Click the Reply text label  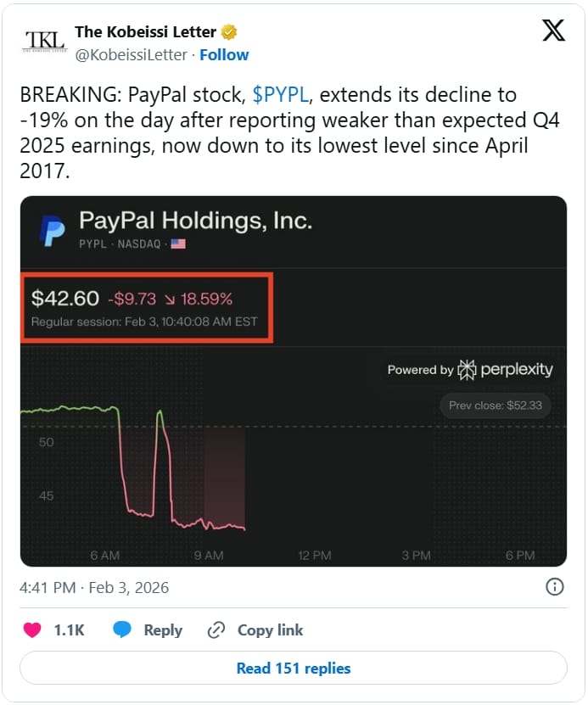pyautogui.click(x=163, y=629)
